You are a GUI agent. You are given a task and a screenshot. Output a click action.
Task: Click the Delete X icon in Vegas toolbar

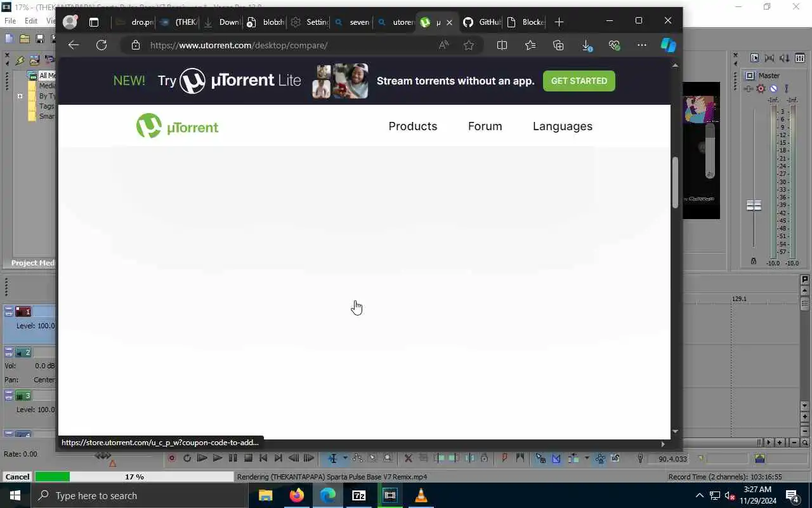click(409, 458)
